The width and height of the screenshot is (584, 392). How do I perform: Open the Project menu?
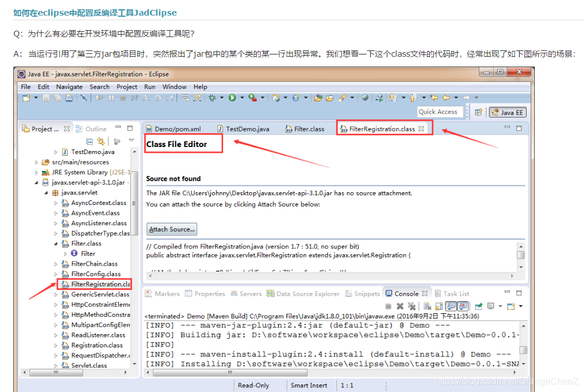pos(127,87)
